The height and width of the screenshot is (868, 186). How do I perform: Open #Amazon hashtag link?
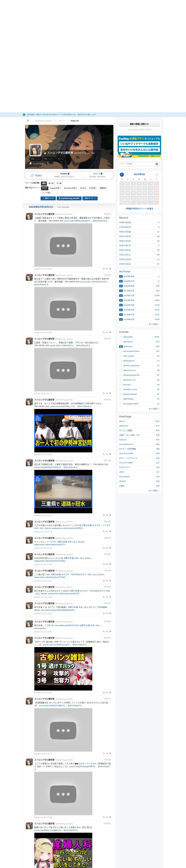(x=124, y=426)
